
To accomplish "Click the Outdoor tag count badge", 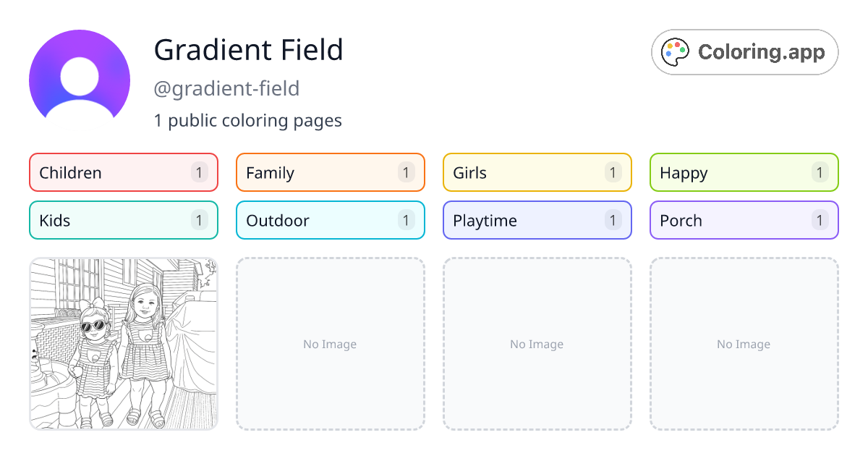I will tap(406, 220).
